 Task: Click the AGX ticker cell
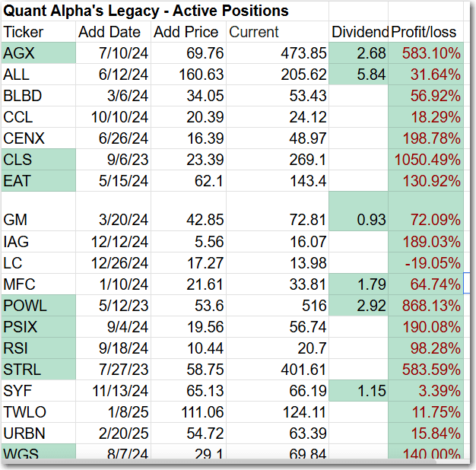pos(38,53)
